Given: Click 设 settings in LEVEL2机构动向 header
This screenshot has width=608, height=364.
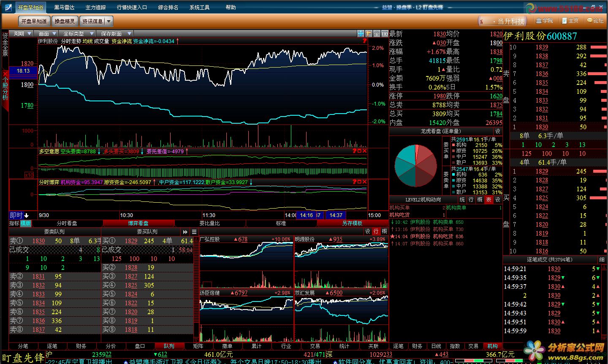Looking at the screenshot, I should 497,200.
